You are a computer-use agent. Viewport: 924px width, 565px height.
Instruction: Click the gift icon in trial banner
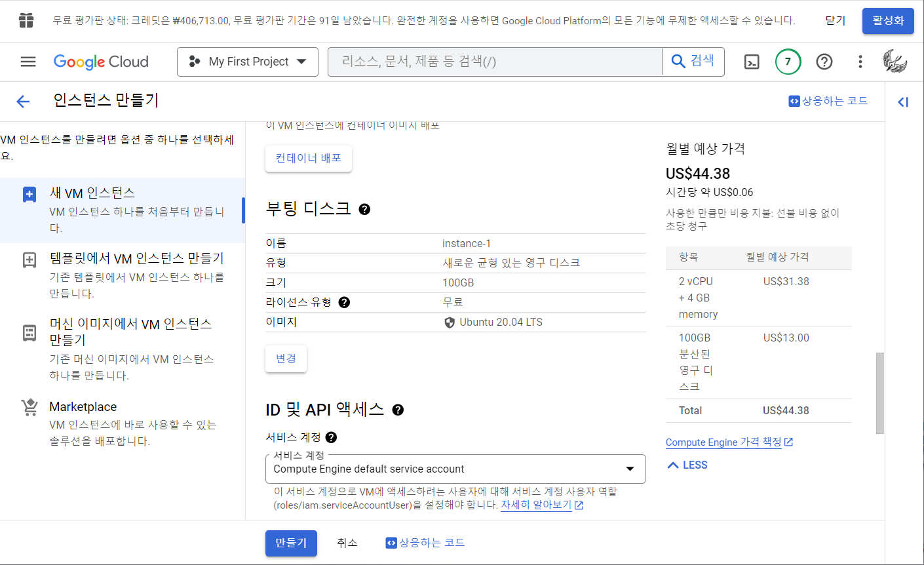pyautogui.click(x=26, y=20)
